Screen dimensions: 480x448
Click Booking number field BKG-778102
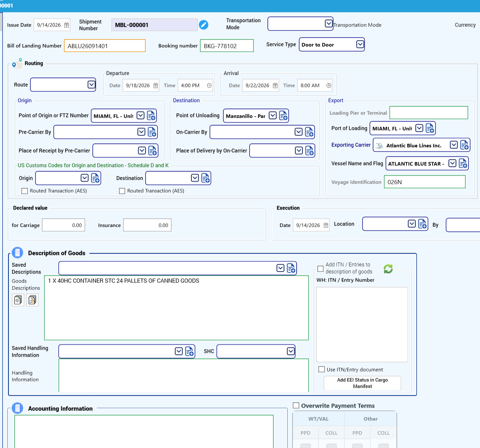(x=227, y=46)
